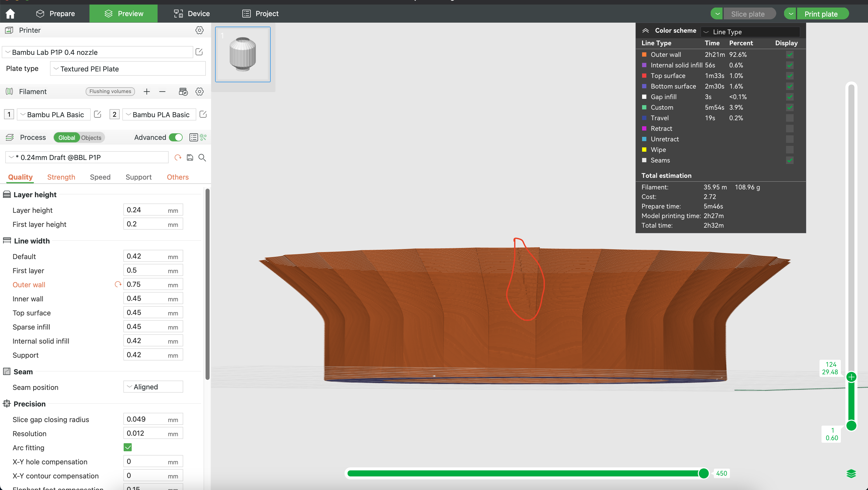Add a filament with the plus icon

coord(147,91)
